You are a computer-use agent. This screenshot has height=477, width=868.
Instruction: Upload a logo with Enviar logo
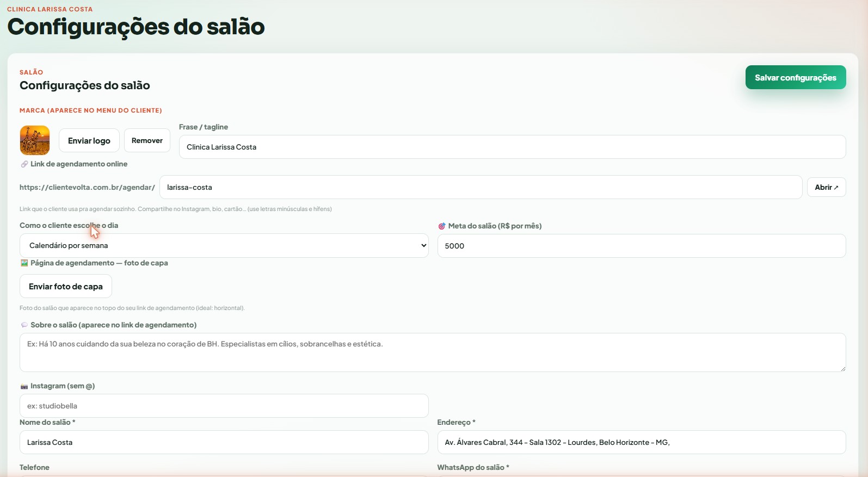89,140
